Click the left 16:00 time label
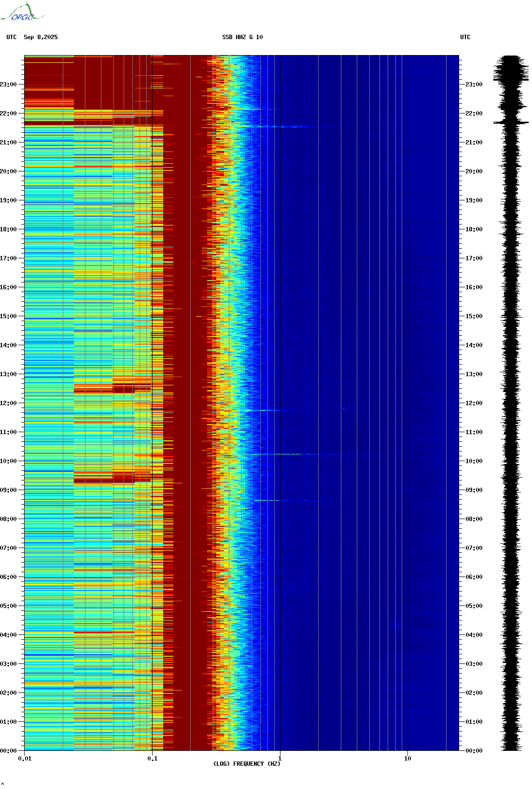 [8, 287]
